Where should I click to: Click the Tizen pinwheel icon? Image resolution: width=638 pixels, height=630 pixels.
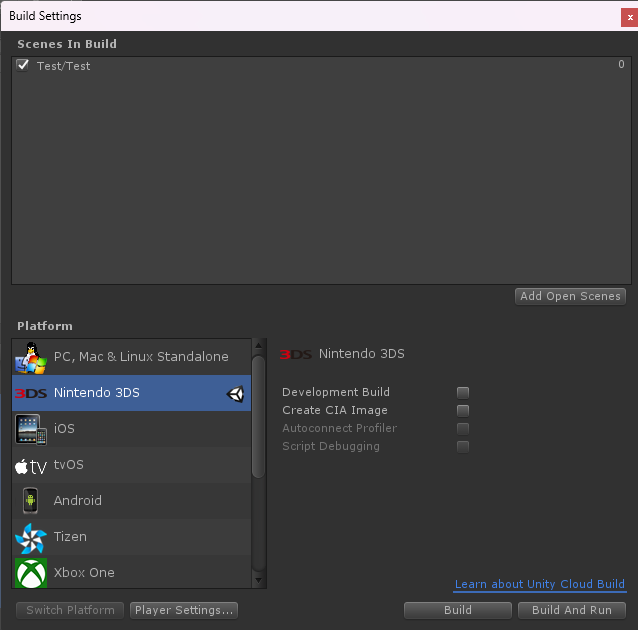tap(30, 538)
